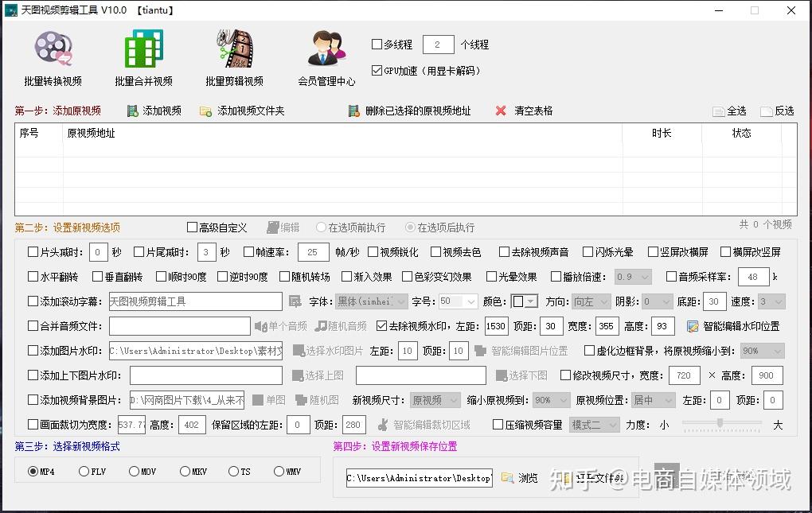Click the 力度 compression strength slider
This screenshot has width=812, height=513.
point(722,424)
